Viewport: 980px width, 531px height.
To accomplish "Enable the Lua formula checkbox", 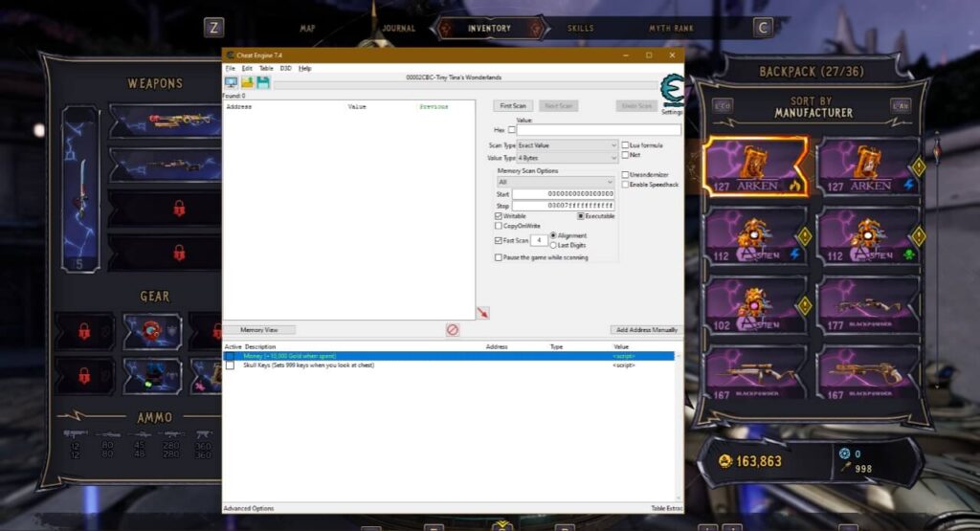I will (625, 144).
